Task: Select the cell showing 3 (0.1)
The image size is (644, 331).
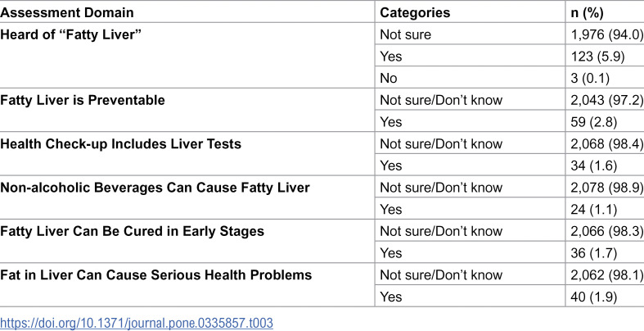Action: pyautogui.click(x=590, y=78)
